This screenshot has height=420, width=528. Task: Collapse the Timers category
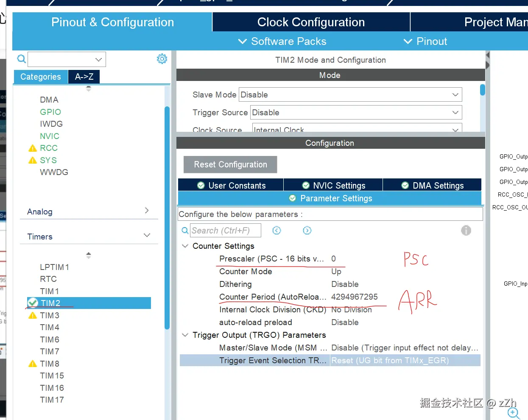pos(147,236)
